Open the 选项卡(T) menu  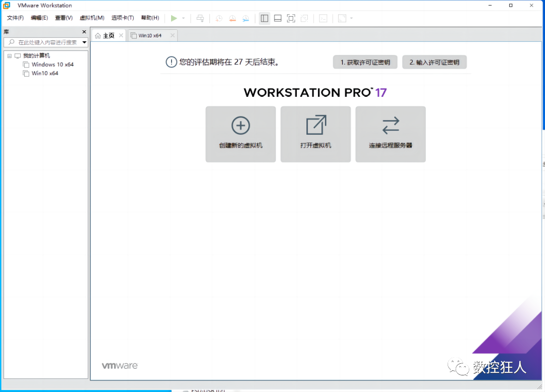[x=123, y=18]
